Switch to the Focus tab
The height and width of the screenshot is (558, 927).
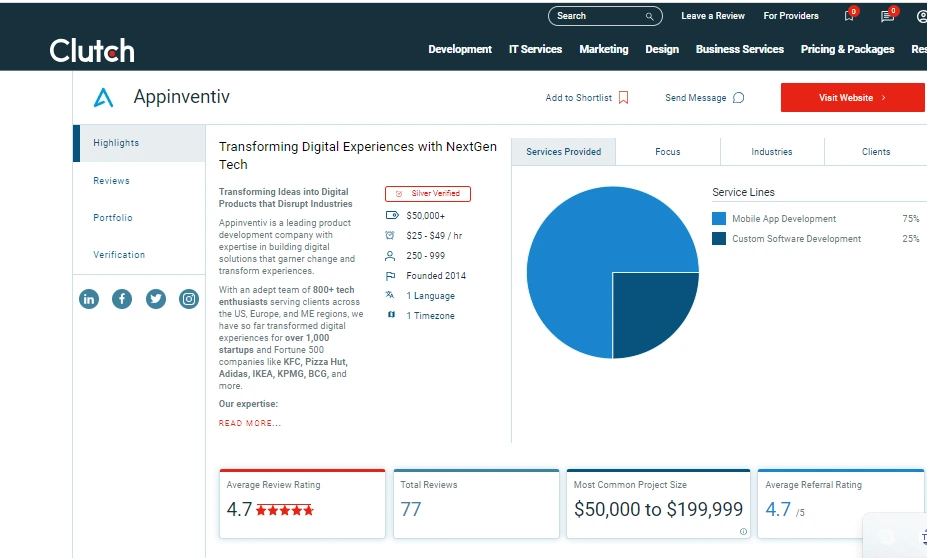668,152
